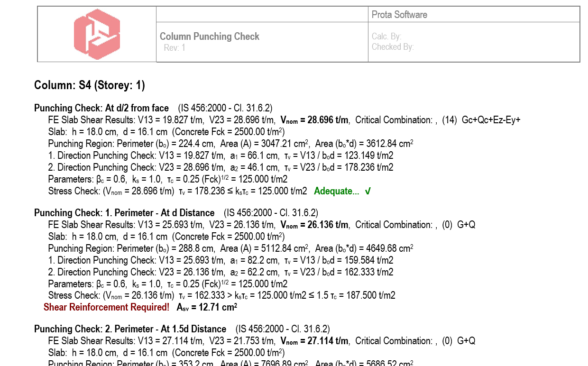This screenshot has height=366, width=588.
Task: Click the "Checked By:" field
Action: (x=393, y=46)
